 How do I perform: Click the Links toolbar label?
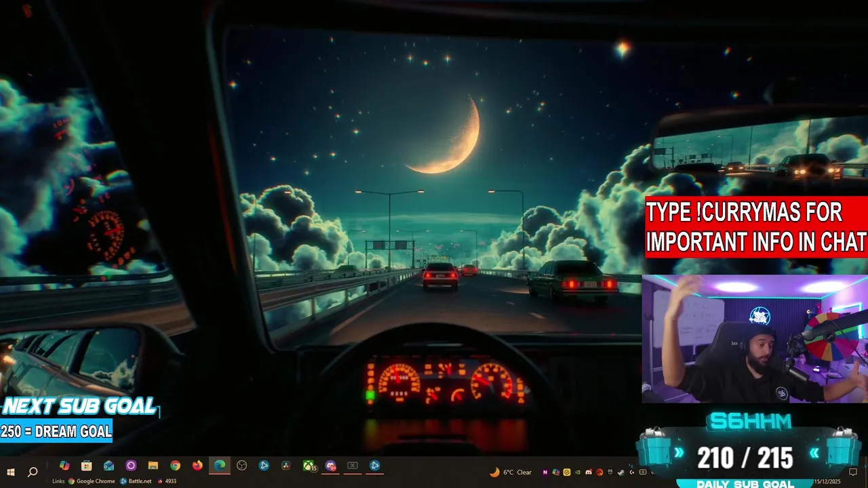[58, 481]
